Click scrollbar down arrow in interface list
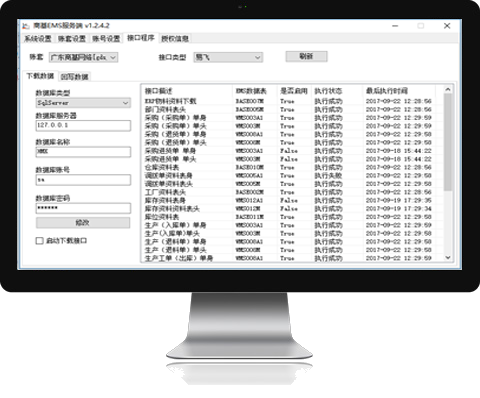 [x=448, y=257]
